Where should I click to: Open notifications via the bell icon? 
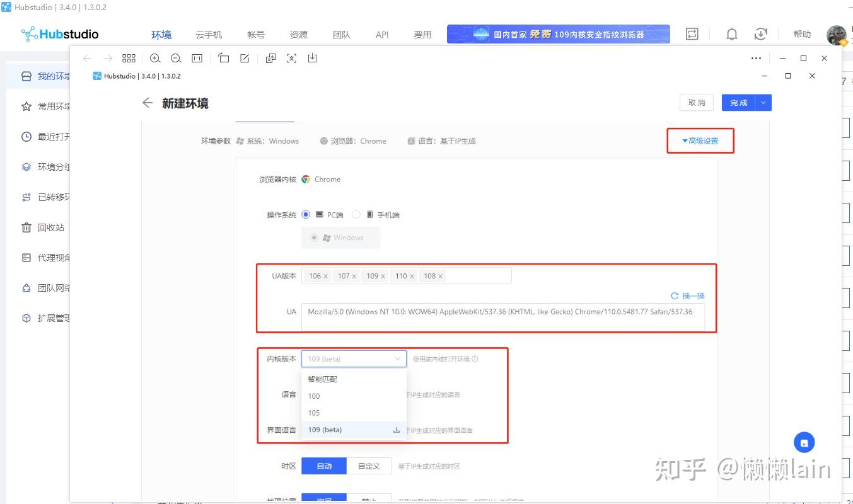pyautogui.click(x=731, y=34)
